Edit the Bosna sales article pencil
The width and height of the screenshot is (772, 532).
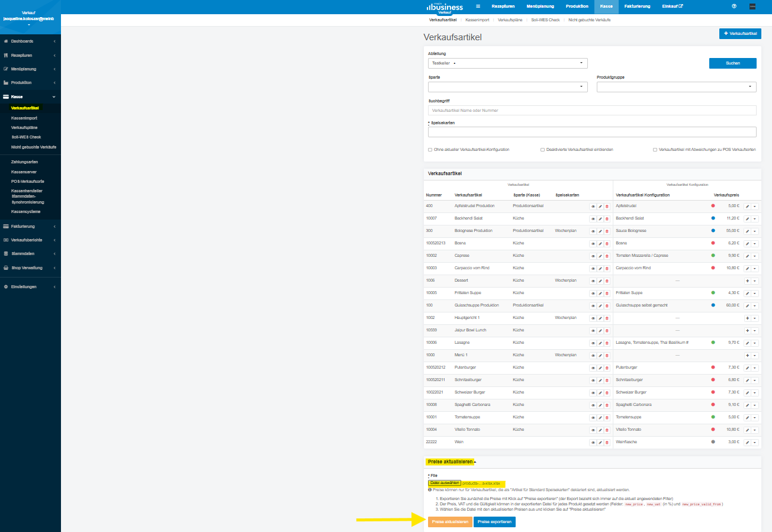[600, 243]
